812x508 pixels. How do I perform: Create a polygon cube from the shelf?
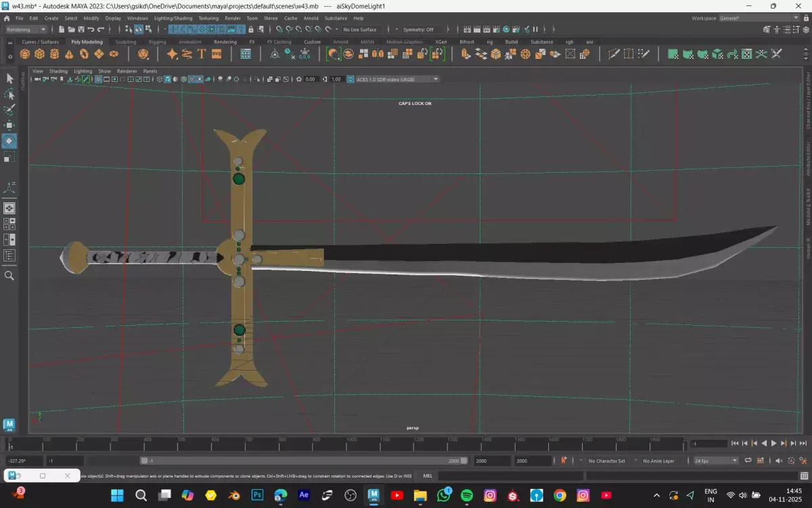coord(40,54)
